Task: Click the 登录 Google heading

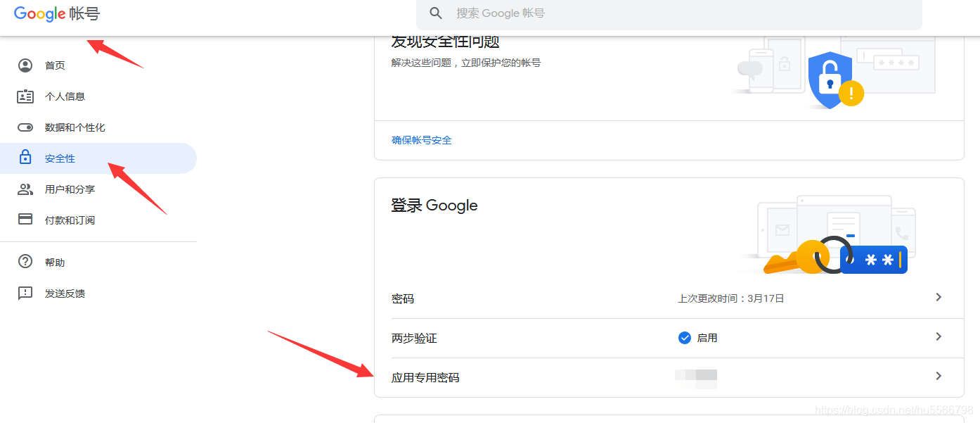Action: click(x=434, y=206)
